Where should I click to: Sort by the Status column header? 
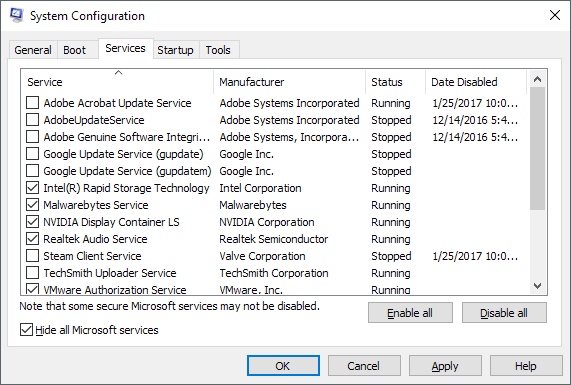tap(395, 82)
